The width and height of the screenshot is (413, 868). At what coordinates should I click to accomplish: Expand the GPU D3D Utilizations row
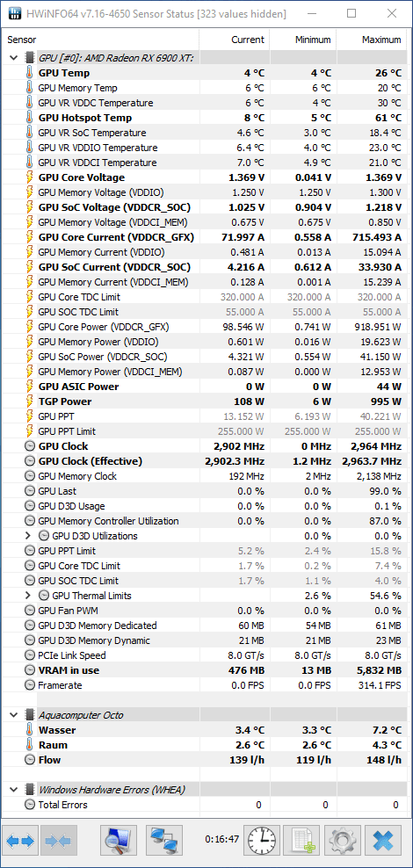28,536
